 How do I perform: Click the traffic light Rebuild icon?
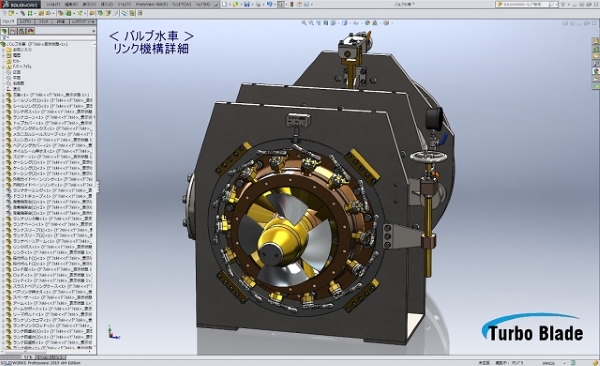coord(292,4)
